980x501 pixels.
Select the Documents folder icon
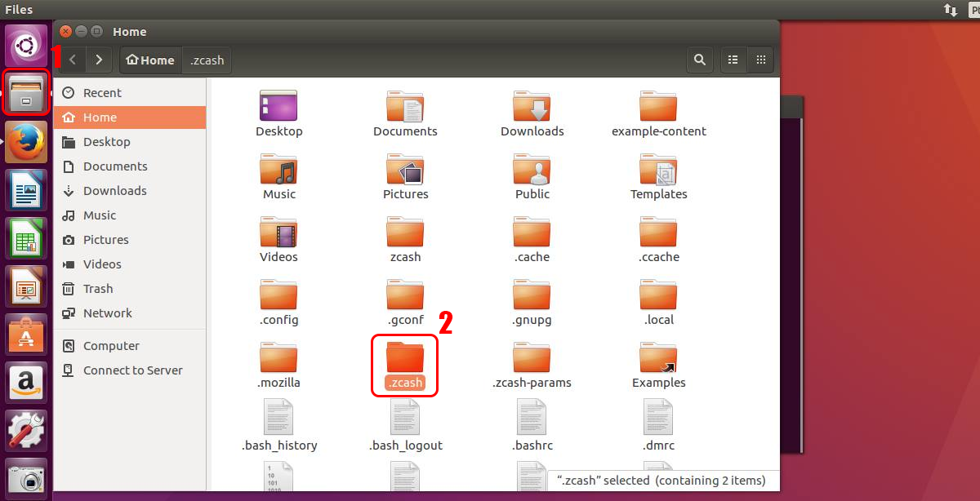pos(405,114)
